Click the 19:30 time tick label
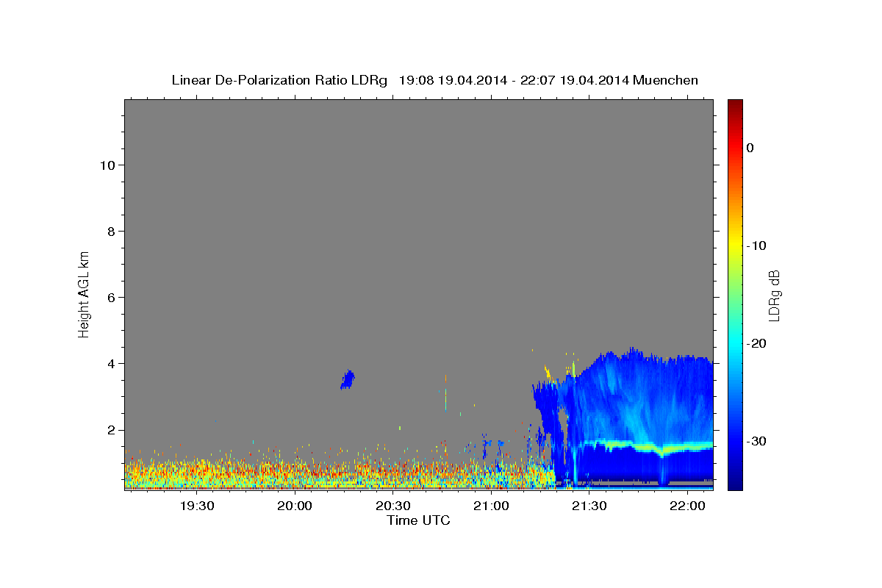 [197, 506]
